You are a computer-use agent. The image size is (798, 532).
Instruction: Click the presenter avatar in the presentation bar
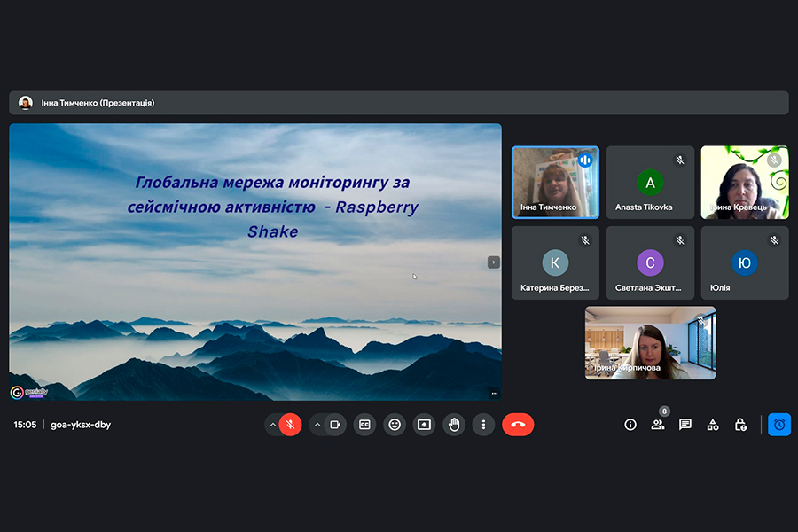click(x=26, y=103)
